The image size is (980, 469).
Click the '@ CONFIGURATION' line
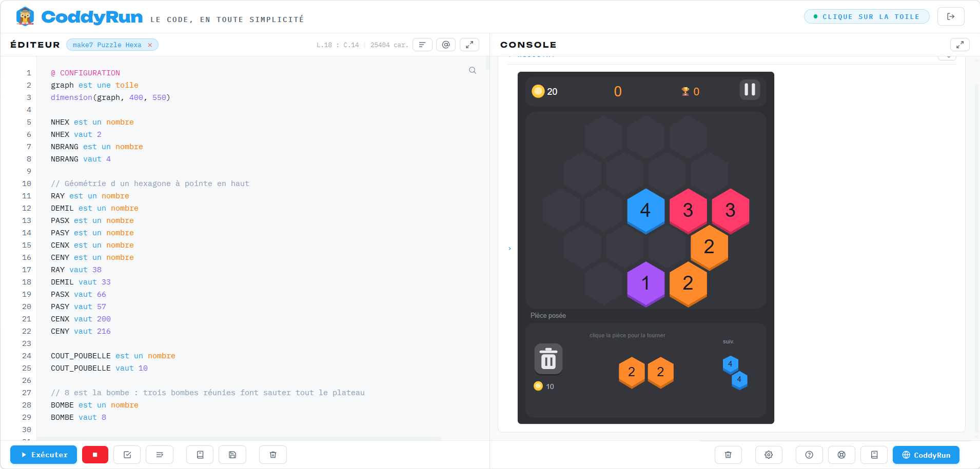coord(85,73)
